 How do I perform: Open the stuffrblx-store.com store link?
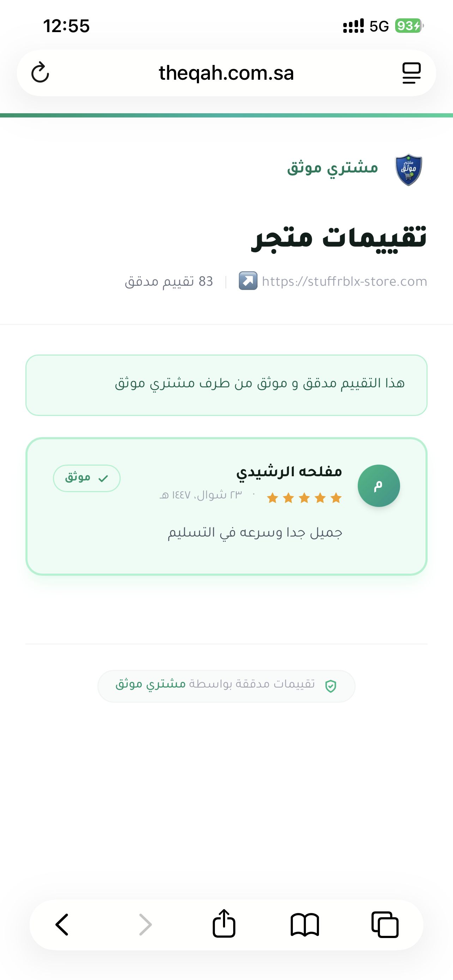click(x=344, y=282)
